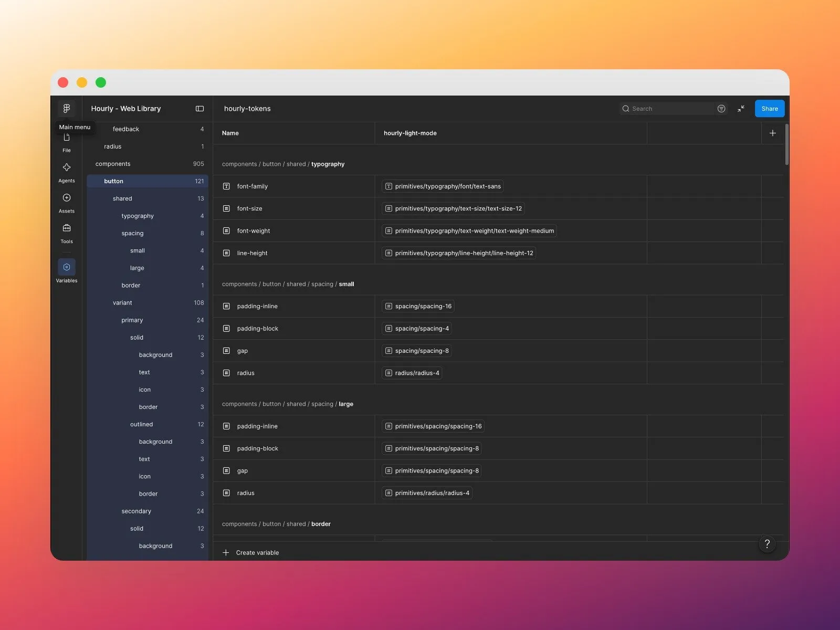The image size is (840, 630).
Task: Select the components group in tree
Action: 148,164
